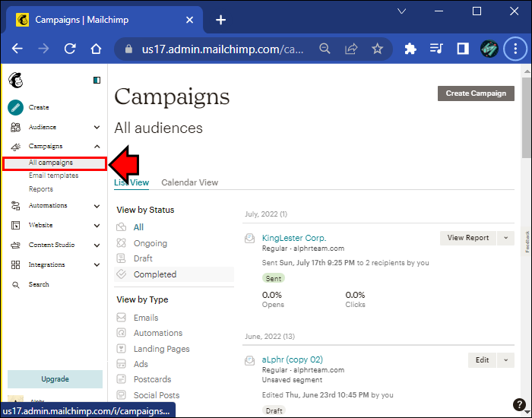Open the KingLester Corp. campaign link

tap(293, 238)
